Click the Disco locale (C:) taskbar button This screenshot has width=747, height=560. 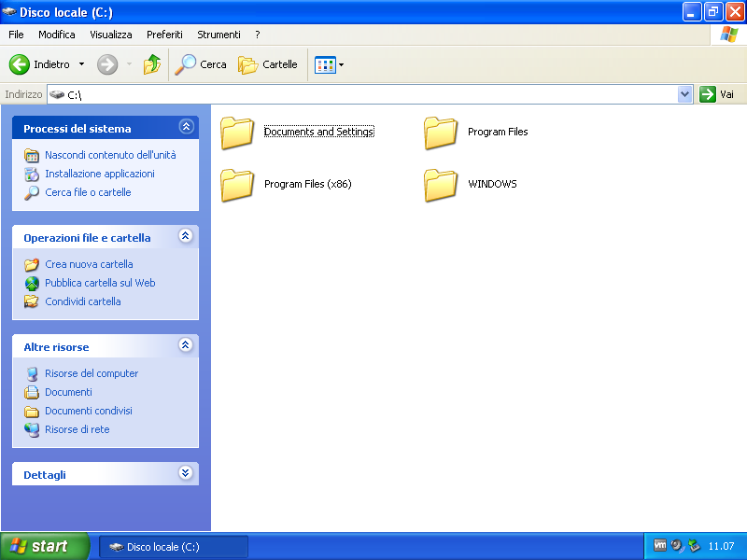pyautogui.click(x=174, y=547)
